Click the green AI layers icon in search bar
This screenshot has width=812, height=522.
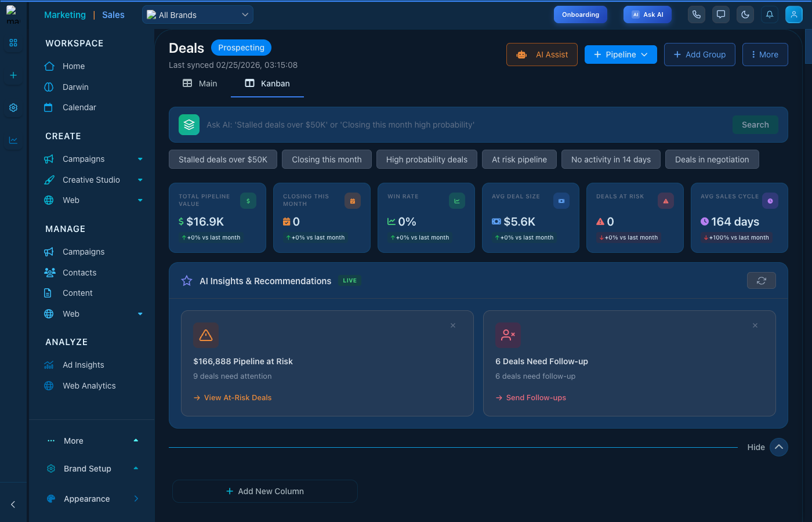[x=189, y=125]
